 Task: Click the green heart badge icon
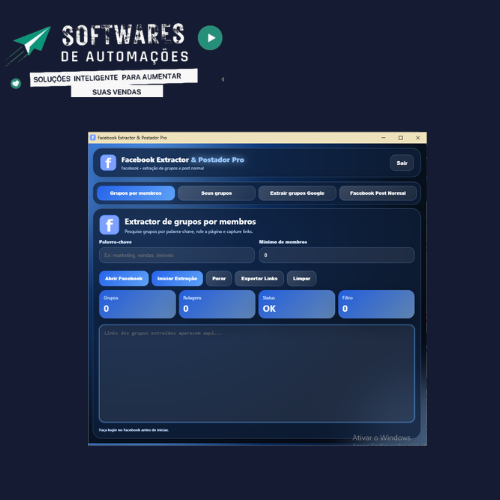(x=16, y=83)
